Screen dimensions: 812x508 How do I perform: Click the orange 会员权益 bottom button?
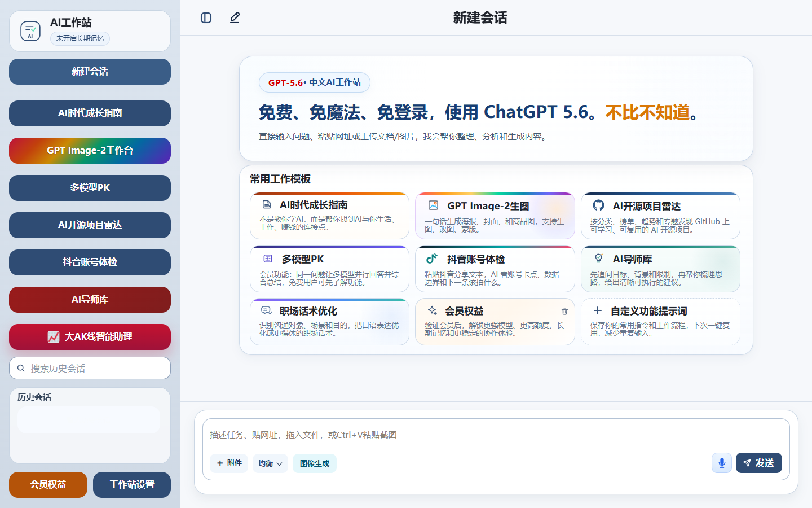(48, 485)
